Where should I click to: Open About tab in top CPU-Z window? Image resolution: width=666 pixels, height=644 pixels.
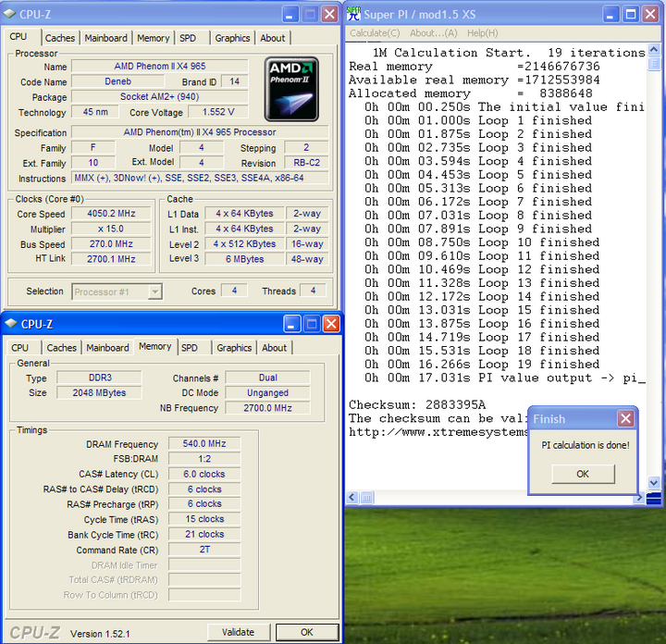pos(273,38)
